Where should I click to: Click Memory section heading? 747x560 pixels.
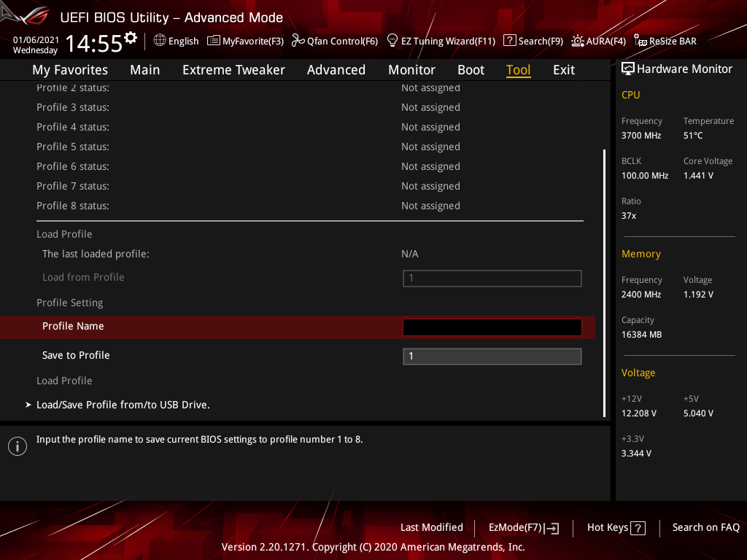pyautogui.click(x=640, y=254)
